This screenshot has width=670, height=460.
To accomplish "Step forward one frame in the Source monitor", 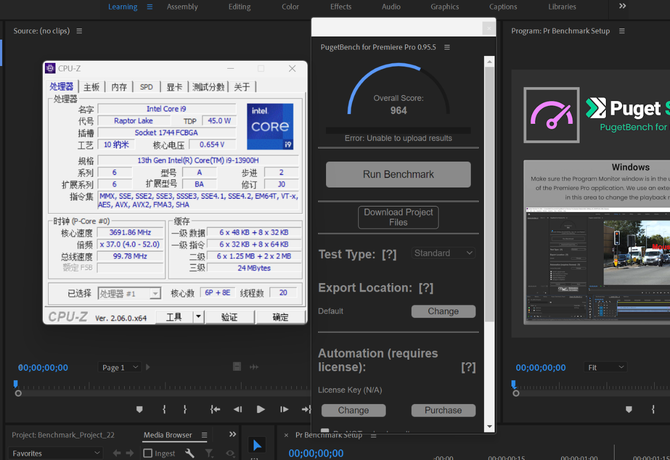I will 284,409.
